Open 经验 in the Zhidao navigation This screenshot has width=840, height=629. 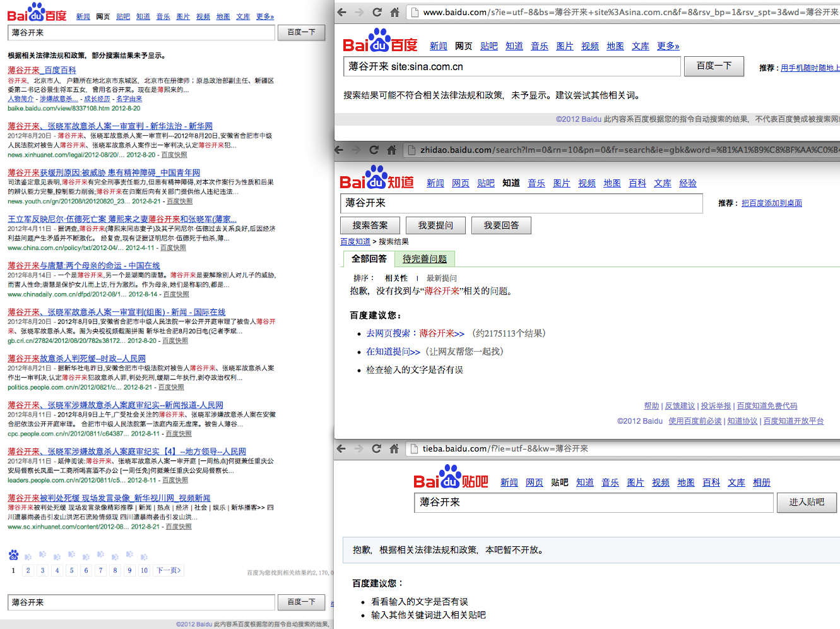coord(688,183)
